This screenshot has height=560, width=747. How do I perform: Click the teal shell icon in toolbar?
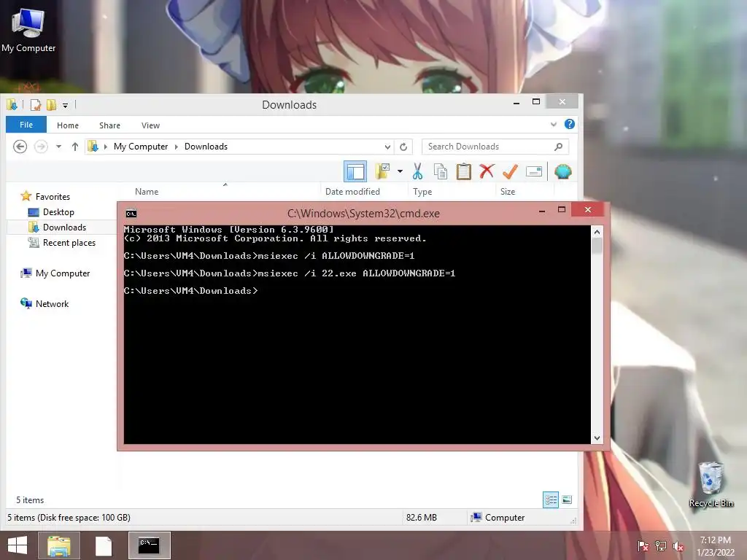tap(562, 171)
